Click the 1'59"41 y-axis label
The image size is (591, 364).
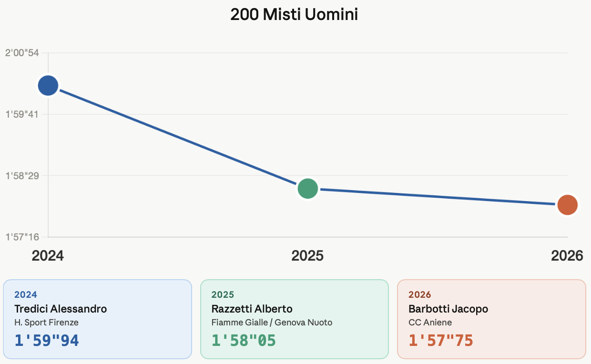tap(22, 114)
